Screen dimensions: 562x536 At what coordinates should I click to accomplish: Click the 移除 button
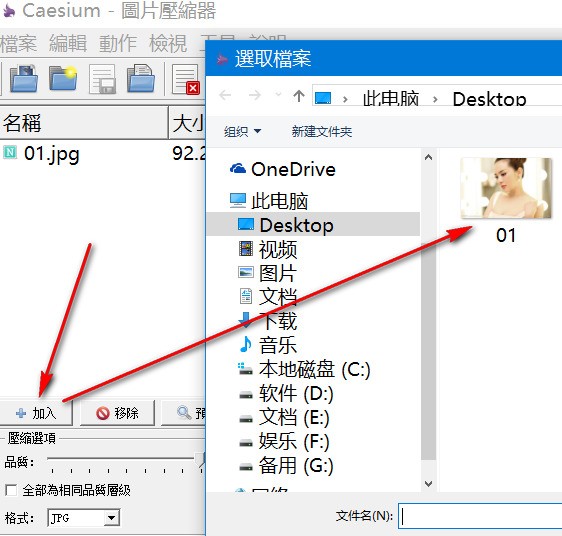pyautogui.click(x=117, y=413)
